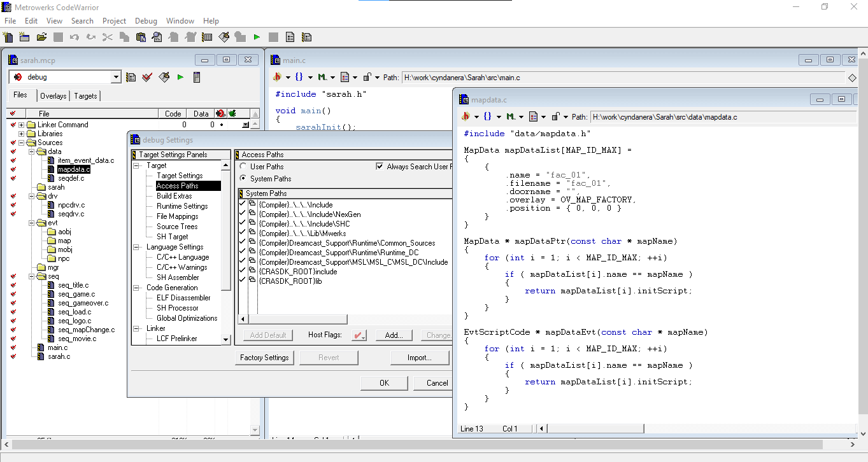Screen dimensions: 868x462
Task: Open markers popup in mapdata.c window
Action: click(514, 116)
